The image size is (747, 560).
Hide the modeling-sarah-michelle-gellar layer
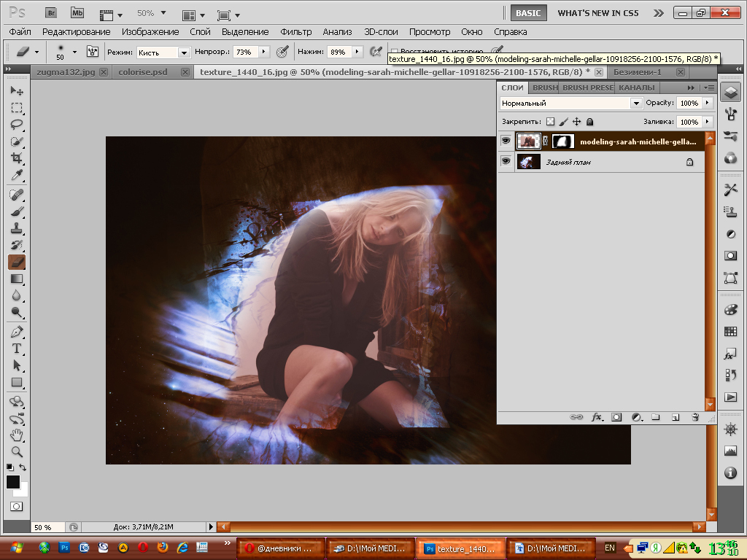click(506, 141)
